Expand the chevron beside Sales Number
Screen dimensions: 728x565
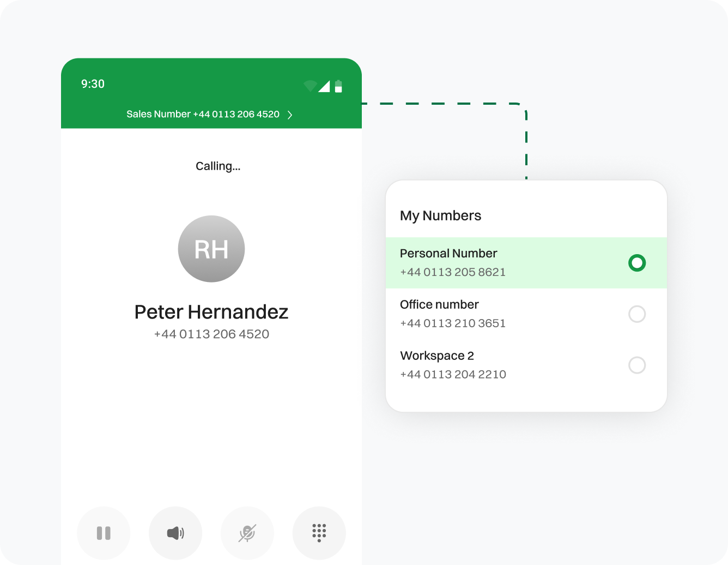tap(290, 115)
